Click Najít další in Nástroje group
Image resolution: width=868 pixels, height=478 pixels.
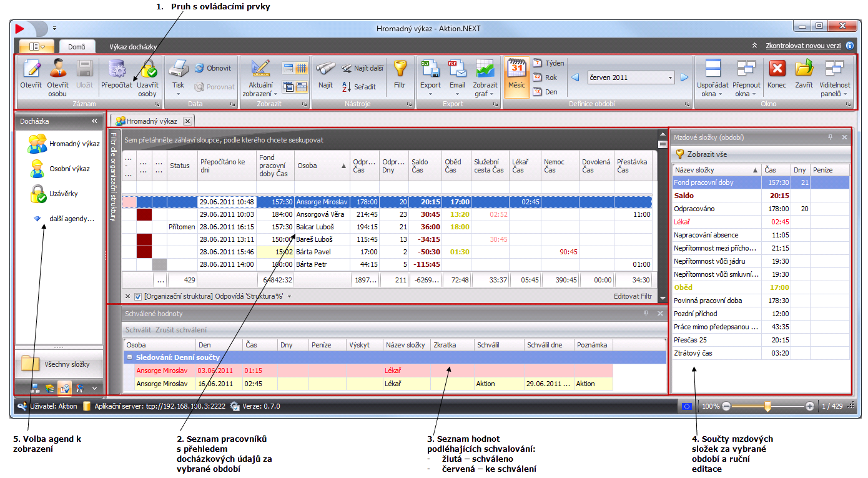pos(362,68)
